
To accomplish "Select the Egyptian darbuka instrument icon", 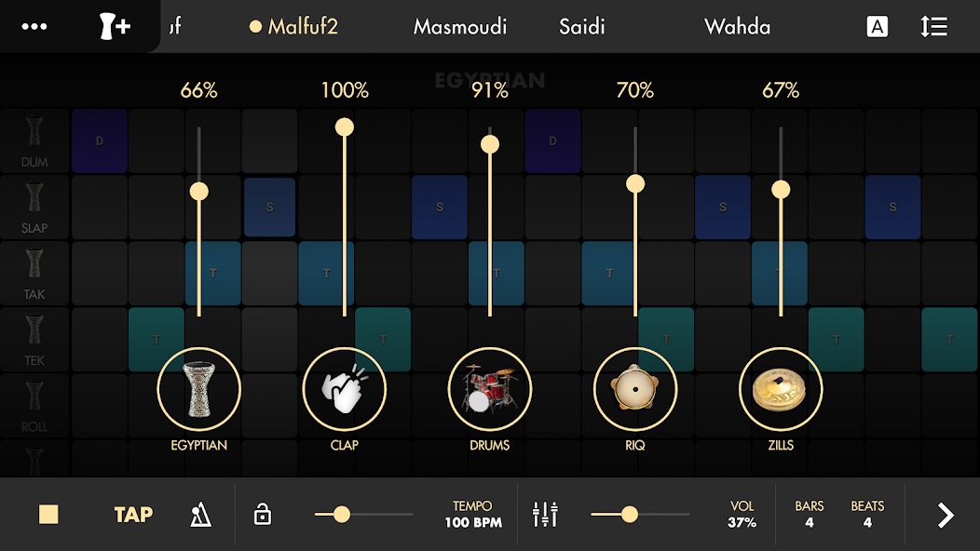I will pos(199,389).
